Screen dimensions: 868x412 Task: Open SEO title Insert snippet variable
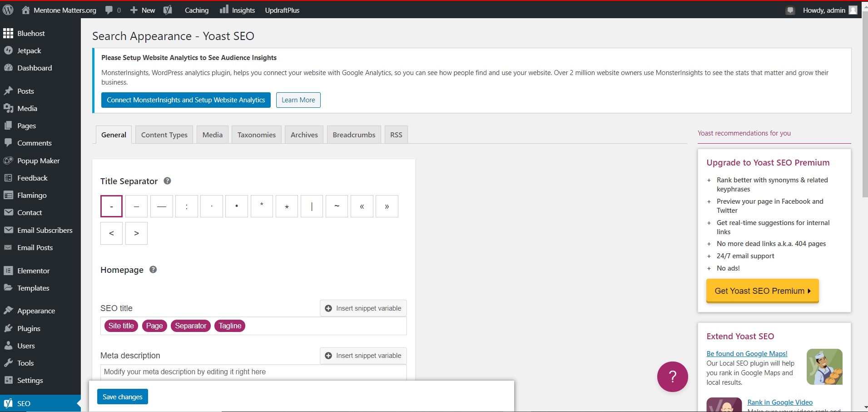pyautogui.click(x=363, y=308)
